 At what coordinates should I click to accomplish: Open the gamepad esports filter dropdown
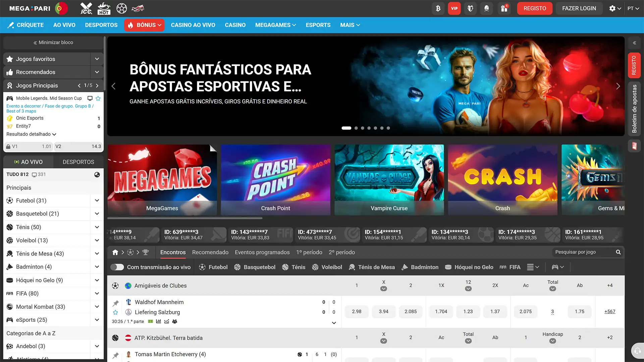[558, 267]
